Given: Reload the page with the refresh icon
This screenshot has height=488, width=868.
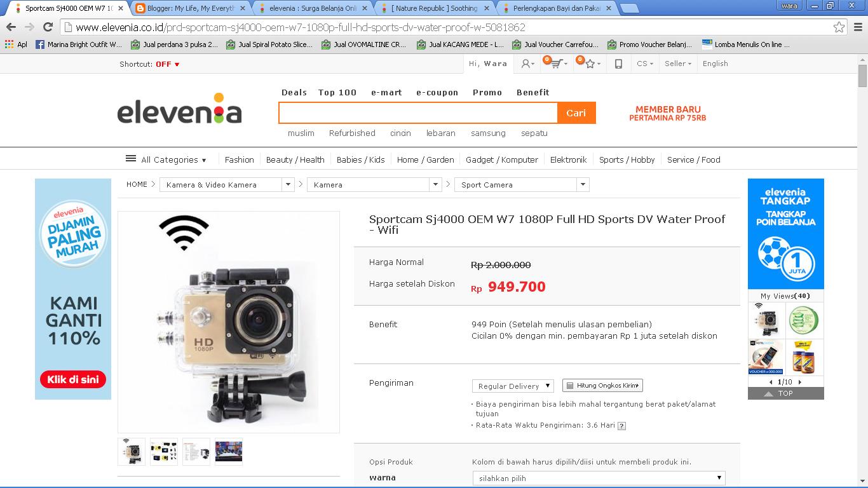Looking at the screenshot, I should tap(48, 27).
